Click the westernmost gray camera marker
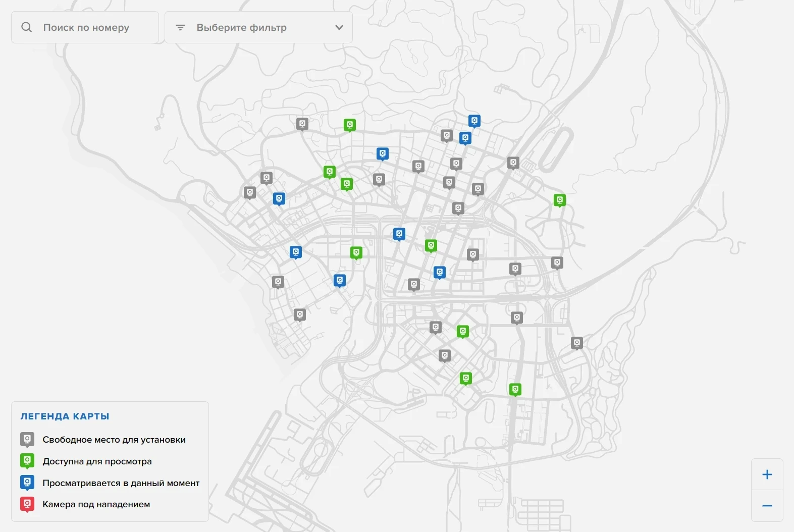The height and width of the screenshot is (532, 794). [250, 192]
